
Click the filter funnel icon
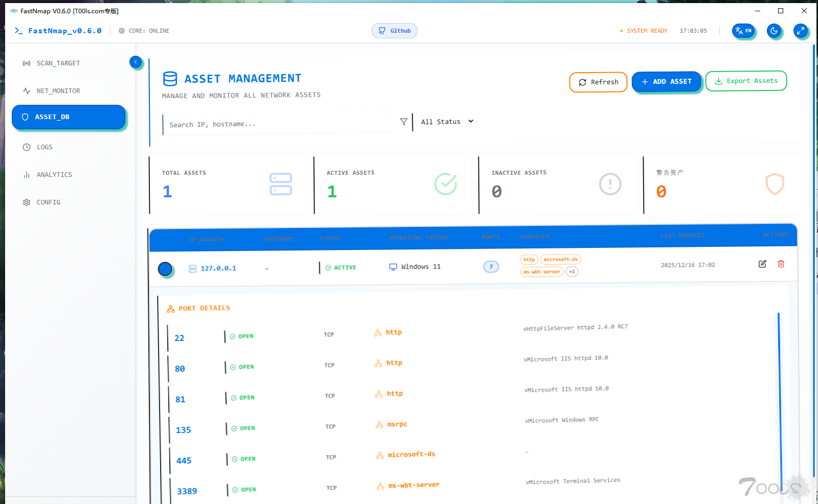(404, 122)
